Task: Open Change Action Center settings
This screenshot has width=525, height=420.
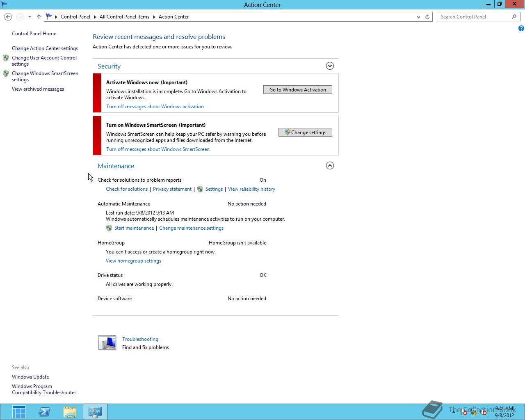Action: click(45, 48)
